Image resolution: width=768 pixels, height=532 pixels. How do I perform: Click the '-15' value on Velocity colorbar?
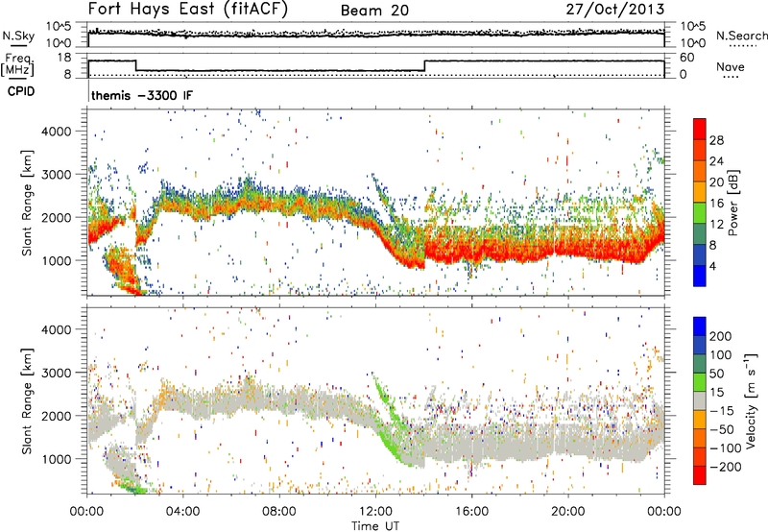click(722, 411)
